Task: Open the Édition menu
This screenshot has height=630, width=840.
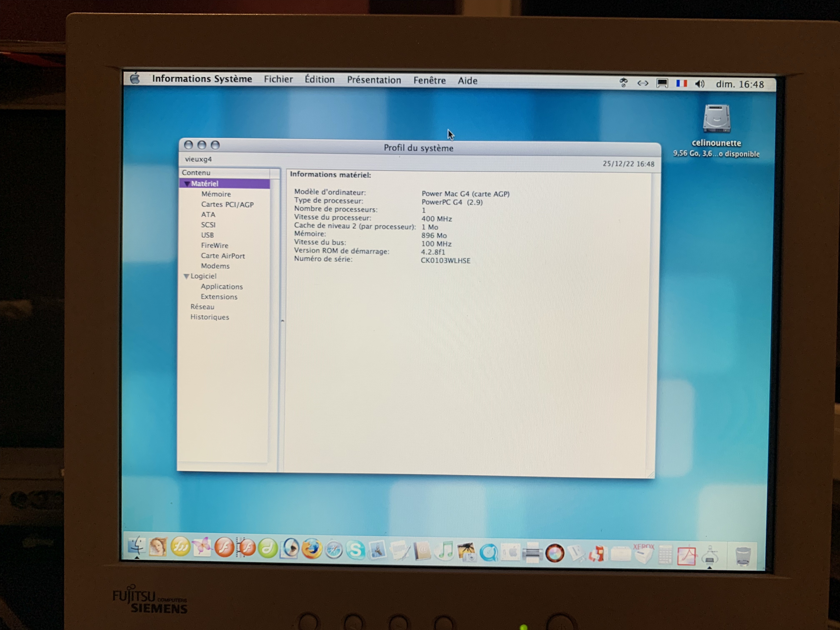Action: pos(320,79)
